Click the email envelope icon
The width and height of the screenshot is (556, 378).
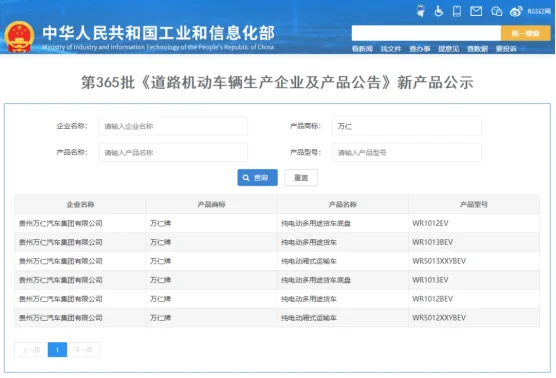click(x=476, y=11)
